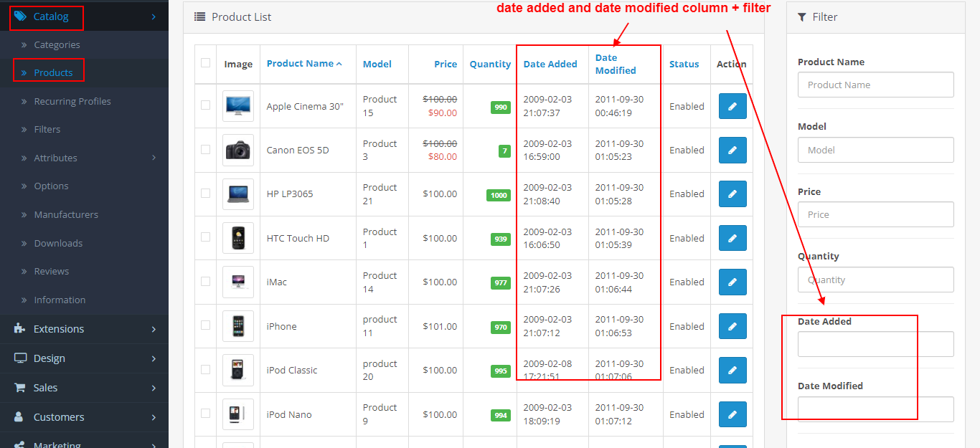
Task: Select the iMac row checkbox
Action: [x=206, y=282]
